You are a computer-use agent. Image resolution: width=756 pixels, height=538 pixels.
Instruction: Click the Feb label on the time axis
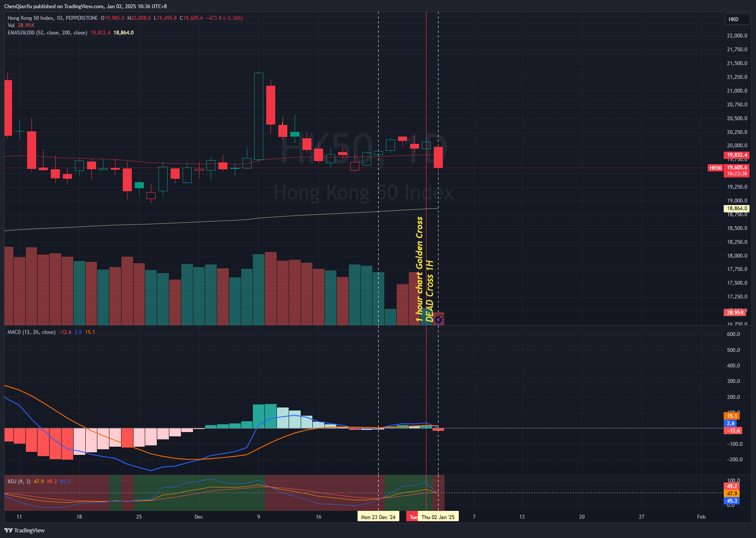tap(701, 517)
